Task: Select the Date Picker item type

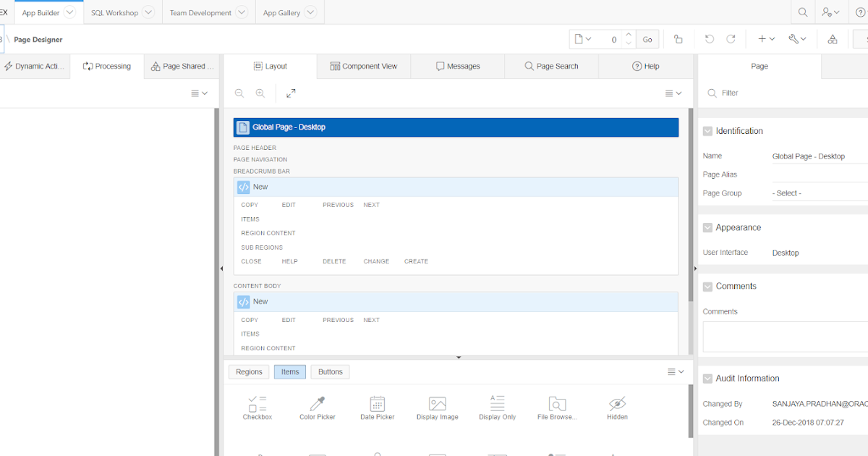Action: [377, 407]
